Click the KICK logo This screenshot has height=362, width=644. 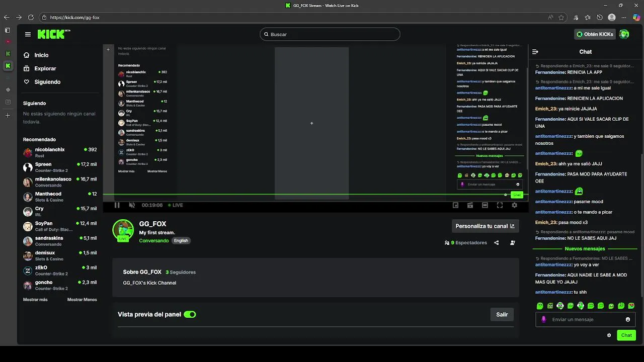coord(53,34)
